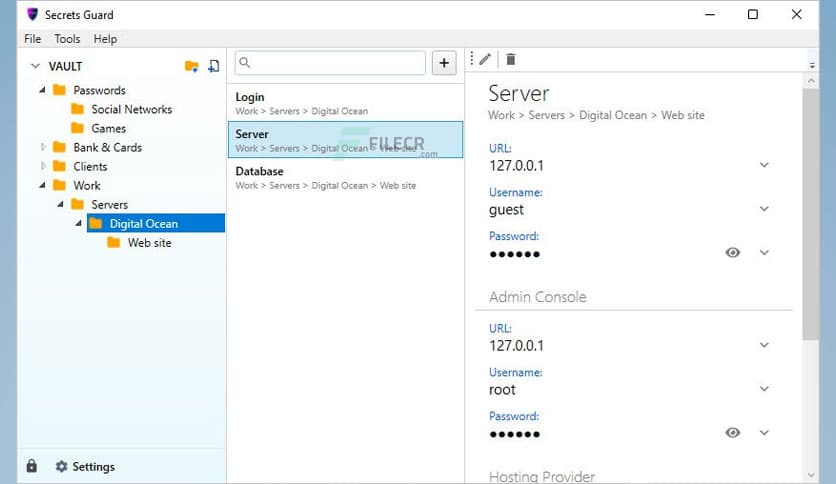
Task: Click the VAULT header label
Action: pos(65,66)
